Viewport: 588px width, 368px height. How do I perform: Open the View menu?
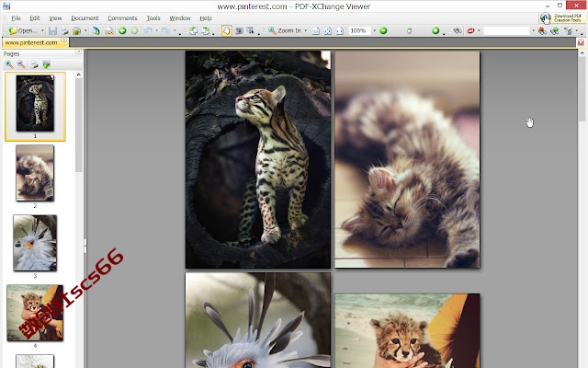point(55,18)
